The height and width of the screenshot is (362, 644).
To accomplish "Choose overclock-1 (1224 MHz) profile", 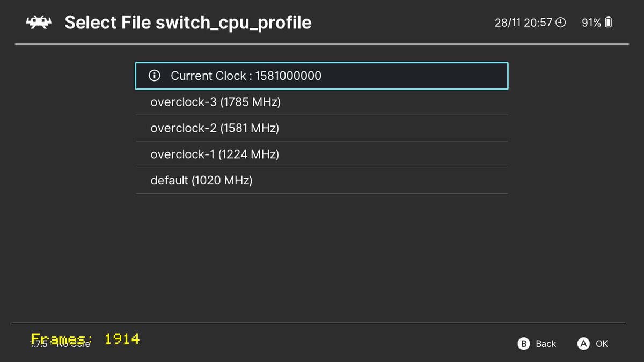I will (x=322, y=154).
